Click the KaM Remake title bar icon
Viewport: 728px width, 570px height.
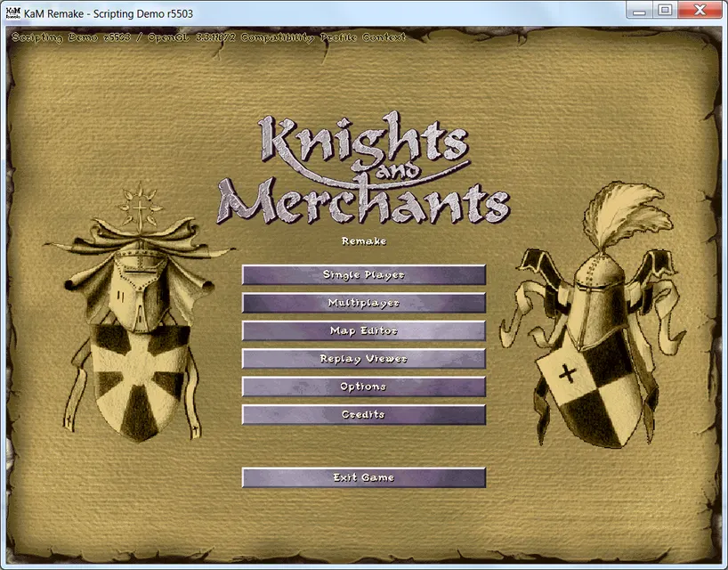12,13
